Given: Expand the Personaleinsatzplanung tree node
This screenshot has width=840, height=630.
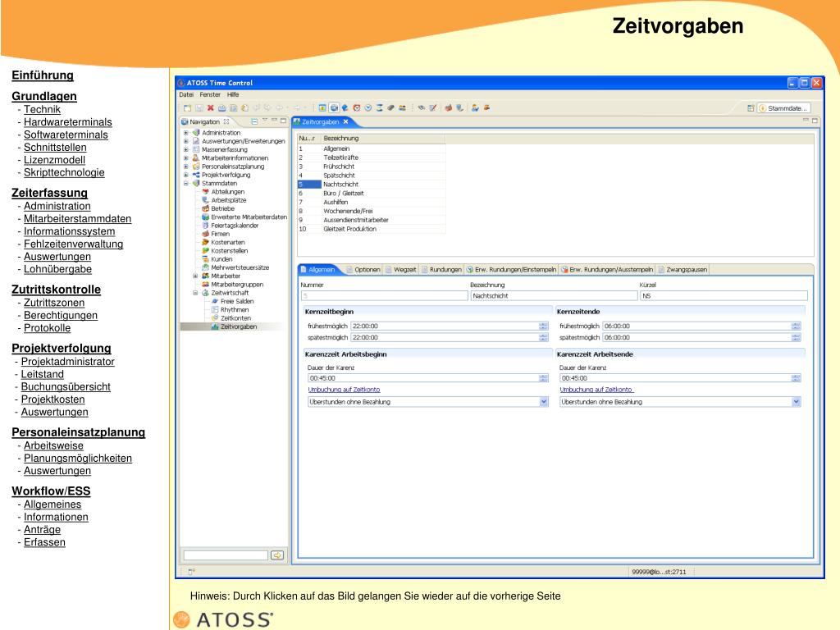Looking at the screenshot, I should click(186, 166).
